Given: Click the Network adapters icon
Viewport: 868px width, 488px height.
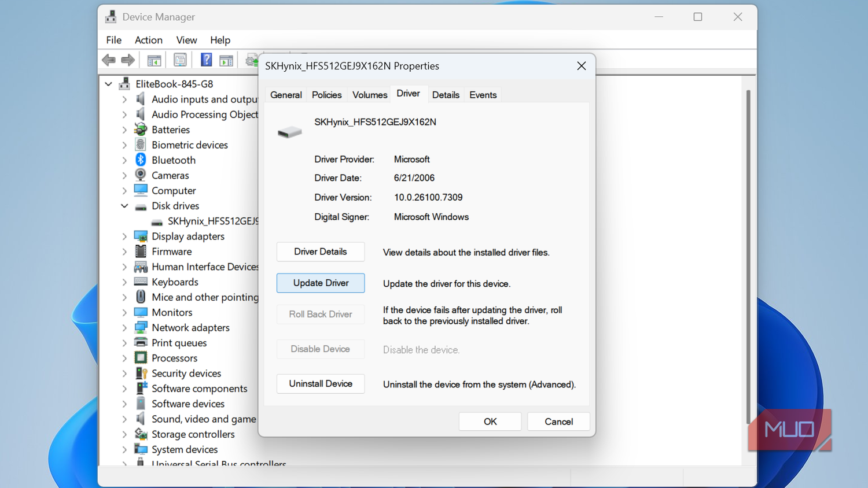Looking at the screenshot, I should click(140, 327).
